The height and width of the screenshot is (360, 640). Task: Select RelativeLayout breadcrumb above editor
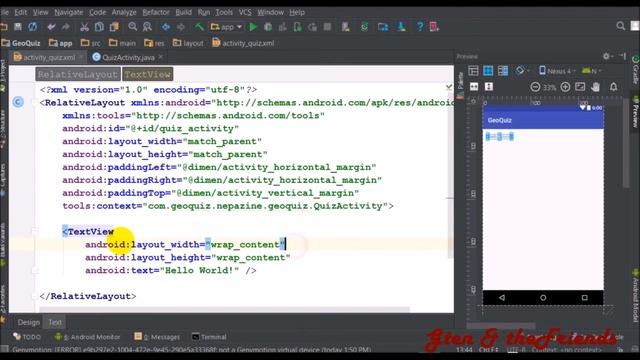pos(78,74)
